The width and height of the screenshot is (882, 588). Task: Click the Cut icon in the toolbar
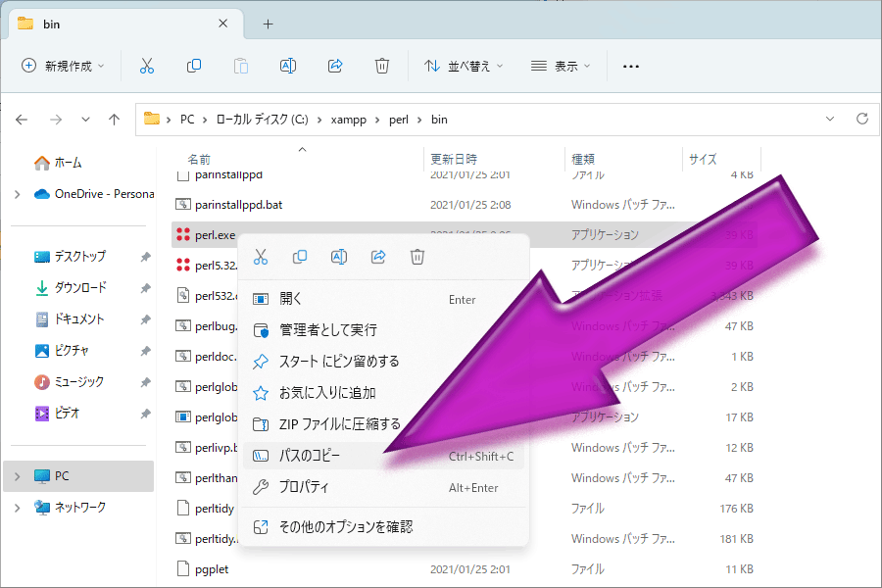click(x=147, y=66)
